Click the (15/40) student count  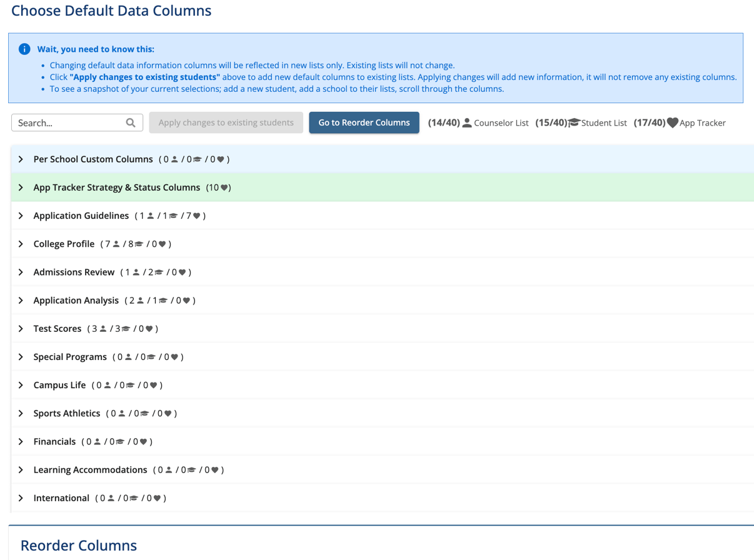[x=551, y=123]
